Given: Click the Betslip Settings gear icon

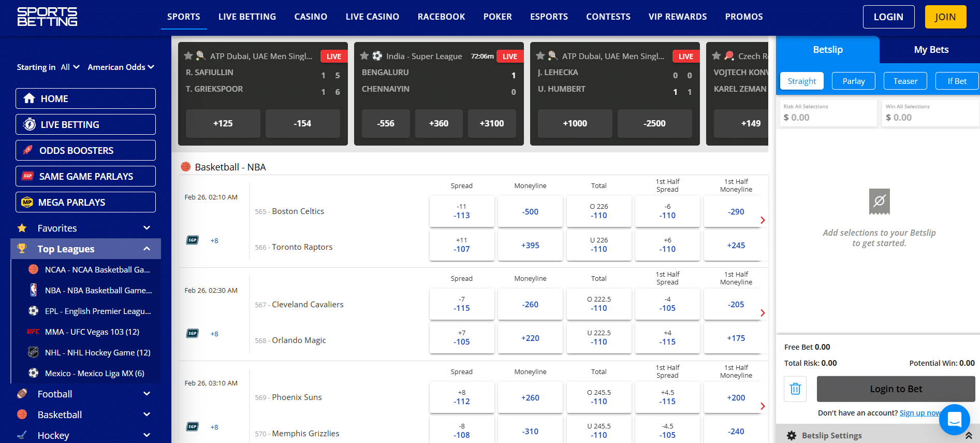Looking at the screenshot, I should click(792, 436).
